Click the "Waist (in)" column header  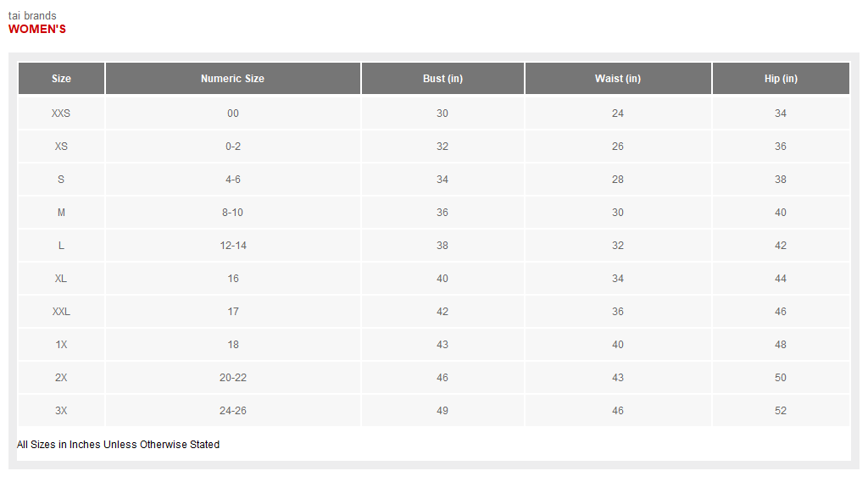618,79
